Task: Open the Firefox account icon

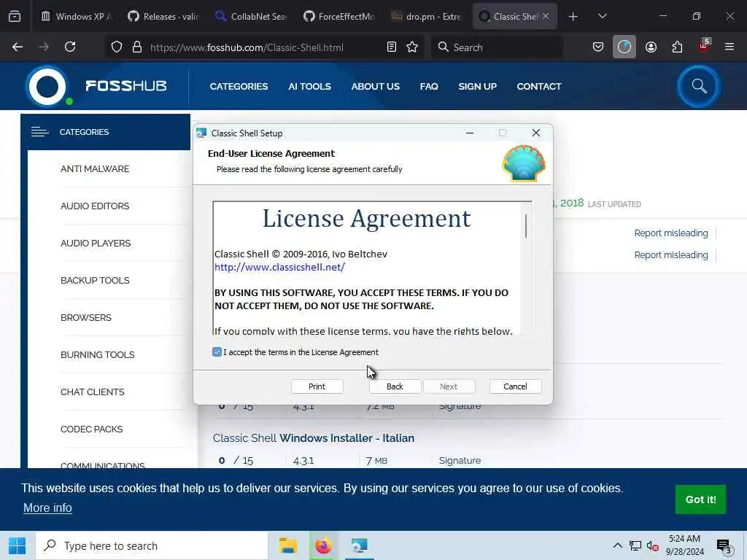Action: (x=651, y=47)
